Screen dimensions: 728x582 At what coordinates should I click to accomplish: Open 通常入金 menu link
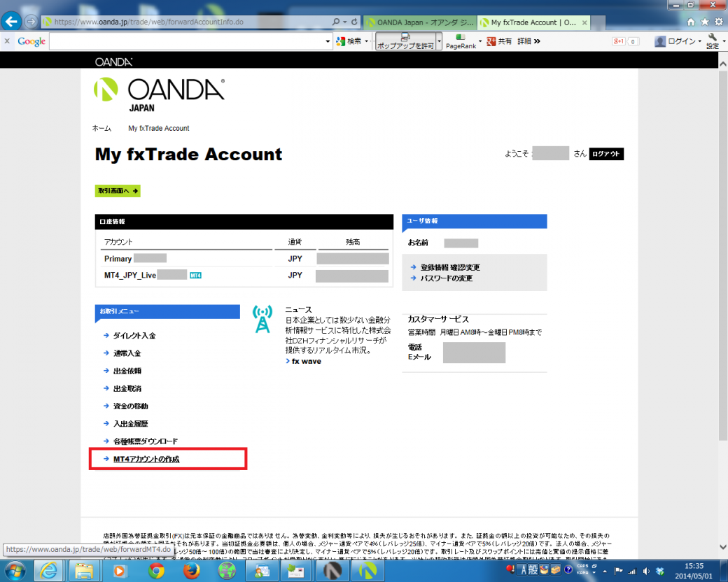tap(127, 353)
